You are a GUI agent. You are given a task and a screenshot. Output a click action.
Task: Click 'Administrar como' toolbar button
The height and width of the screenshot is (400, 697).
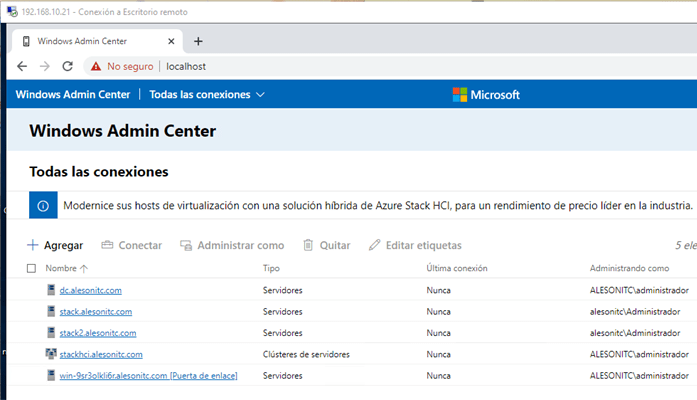click(x=232, y=245)
